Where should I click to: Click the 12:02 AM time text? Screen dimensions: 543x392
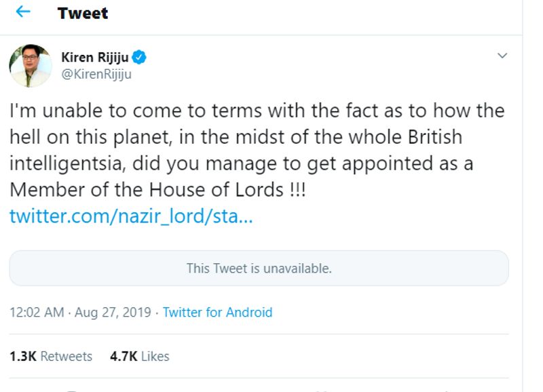37,313
